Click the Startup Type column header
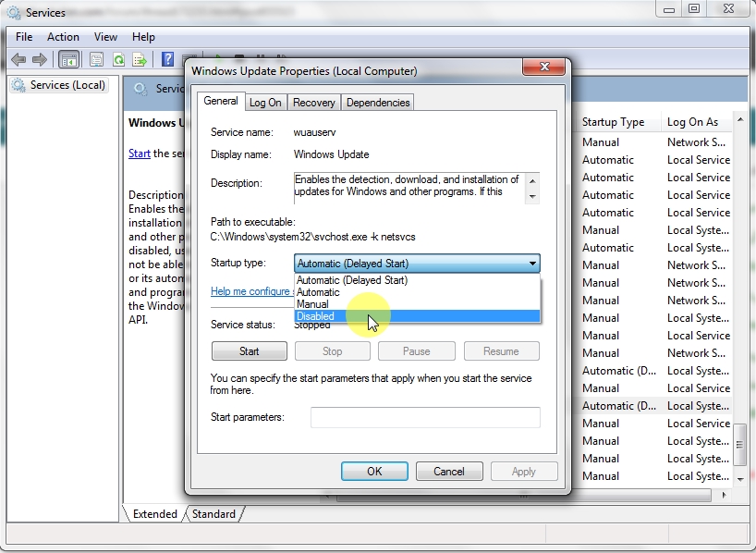 (618, 122)
